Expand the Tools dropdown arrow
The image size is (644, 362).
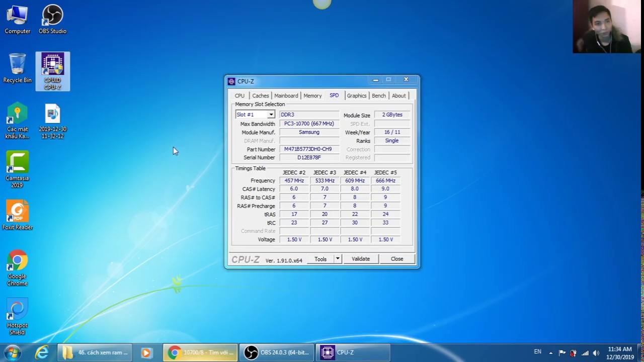point(338,259)
